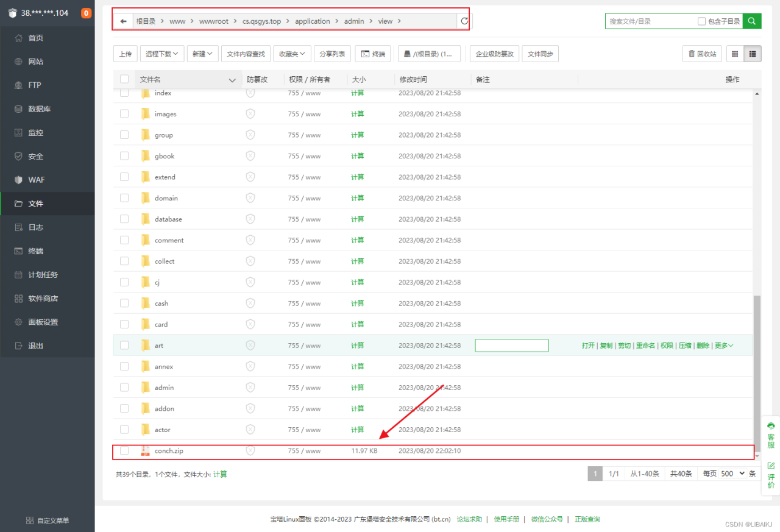Open the per-page 500 selector
780x532 pixels.
pyautogui.click(x=732, y=473)
